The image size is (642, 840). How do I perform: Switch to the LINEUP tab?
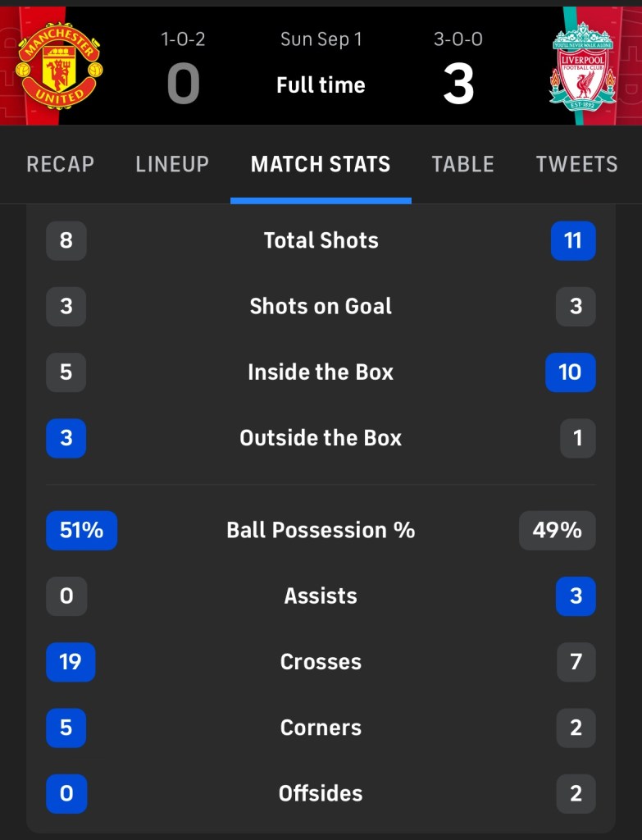click(172, 164)
